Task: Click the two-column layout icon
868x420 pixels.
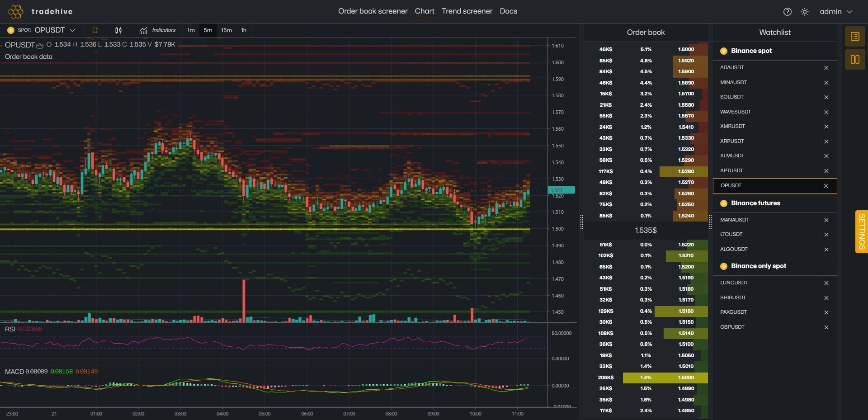Action: (855, 59)
